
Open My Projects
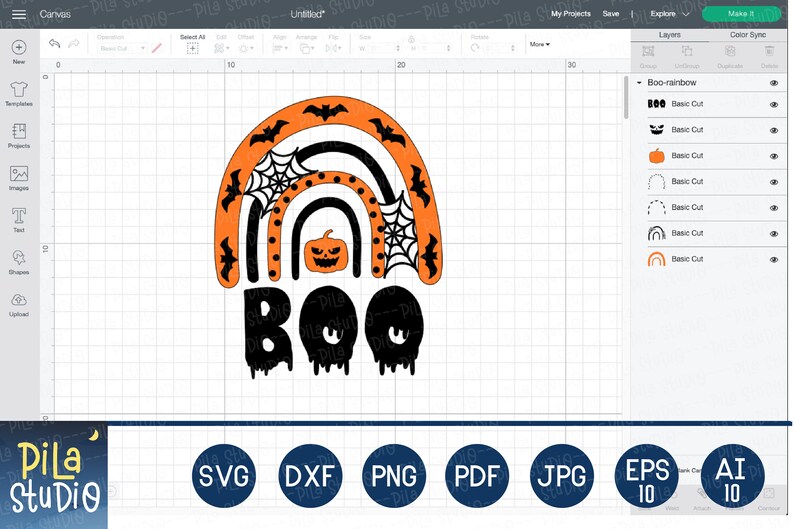571,14
